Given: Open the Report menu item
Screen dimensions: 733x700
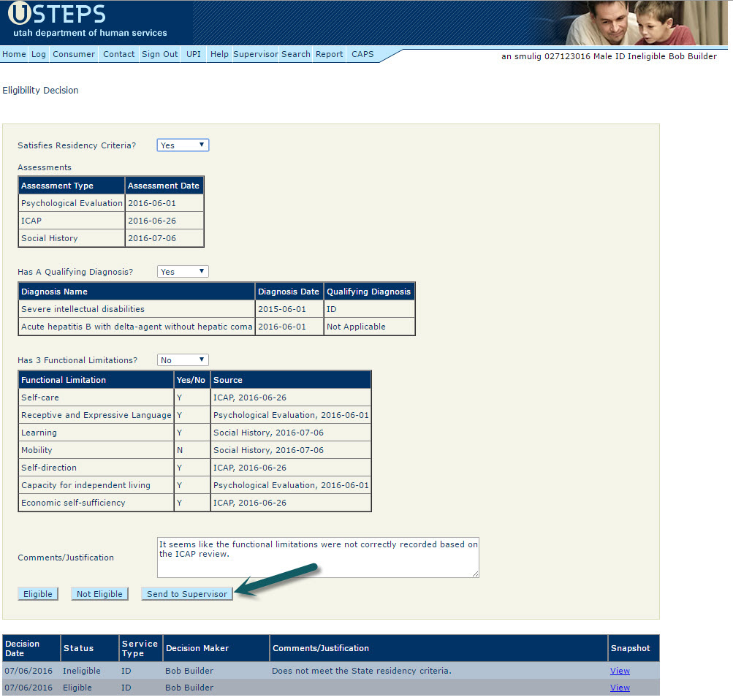Looking at the screenshot, I should tap(330, 54).
